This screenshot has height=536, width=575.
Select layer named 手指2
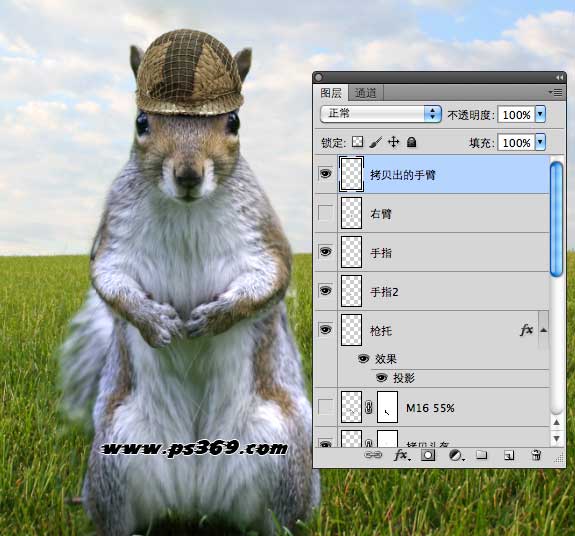(x=384, y=292)
